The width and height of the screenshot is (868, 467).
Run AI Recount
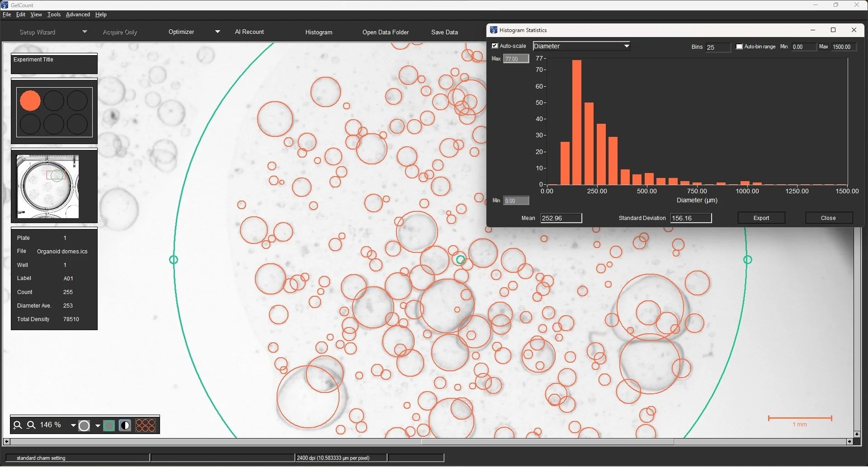(250, 32)
